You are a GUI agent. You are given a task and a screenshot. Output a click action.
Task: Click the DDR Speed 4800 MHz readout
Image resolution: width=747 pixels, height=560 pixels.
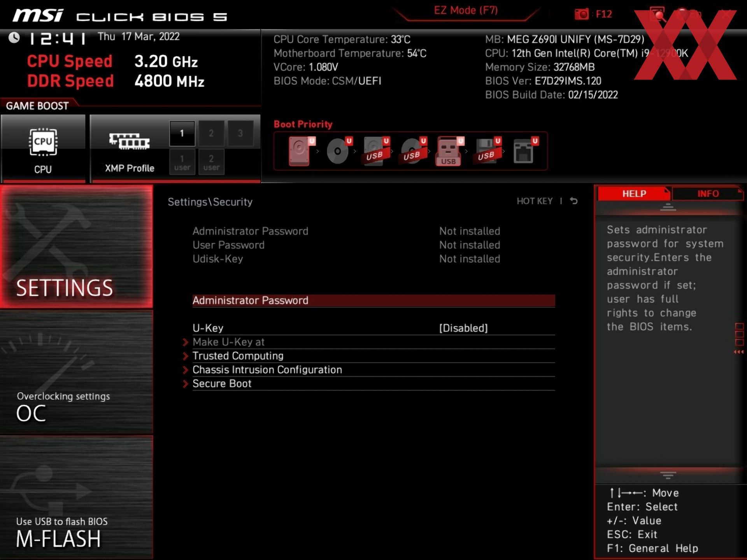pos(116,81)
